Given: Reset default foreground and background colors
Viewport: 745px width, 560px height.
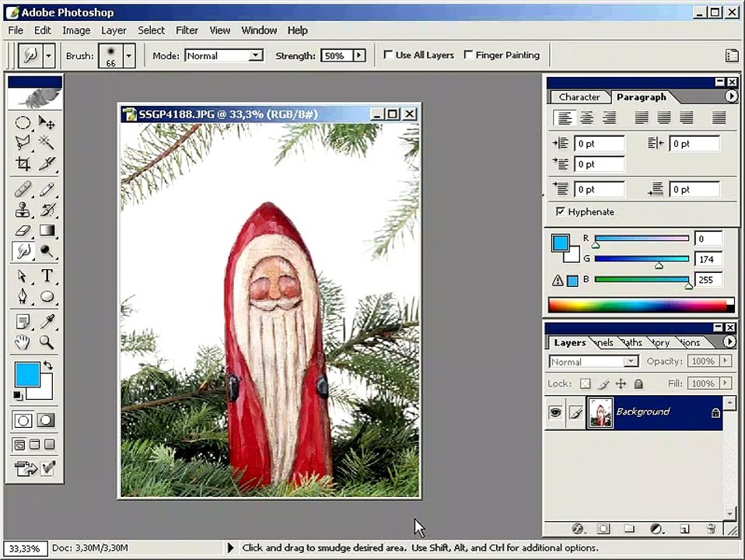Looking at the screenshot, I should click(18, 395).
